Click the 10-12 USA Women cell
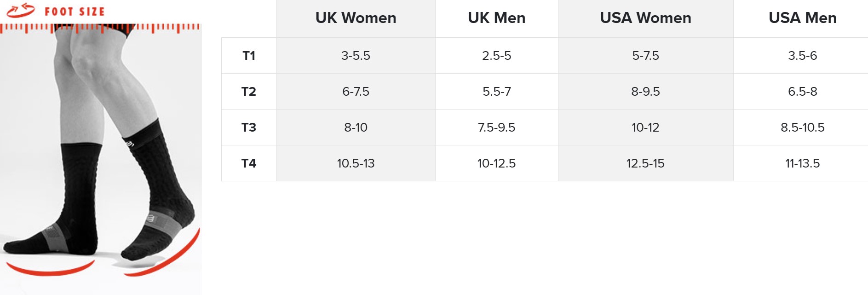The width and height of the screenshot is (868, 295). (646, 127)
